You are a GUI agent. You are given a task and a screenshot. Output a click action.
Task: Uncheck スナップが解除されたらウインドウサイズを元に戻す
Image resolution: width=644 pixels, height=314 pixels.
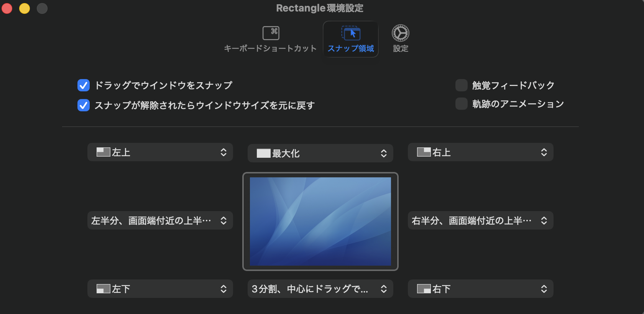(84, 105)
